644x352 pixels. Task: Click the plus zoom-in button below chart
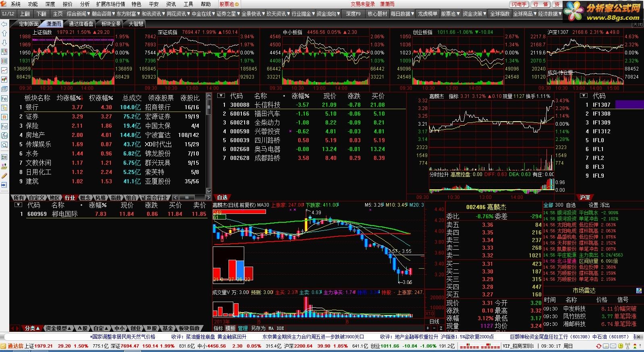click(x=428, y=328)
